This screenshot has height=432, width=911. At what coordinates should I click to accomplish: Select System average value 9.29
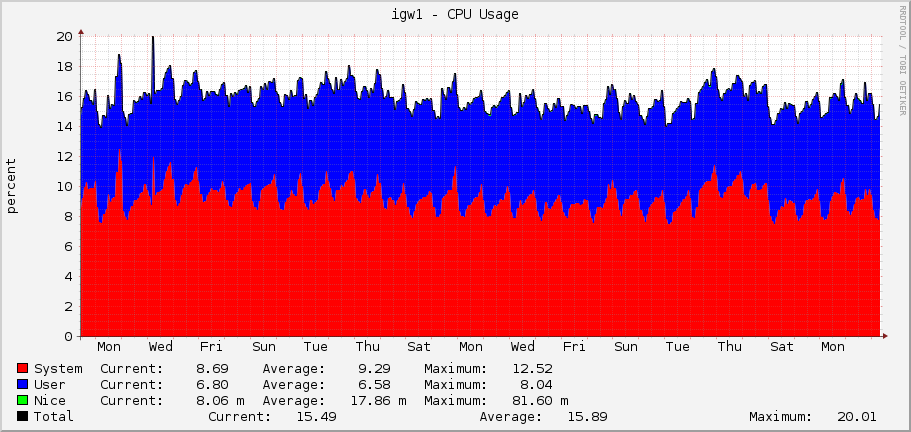tap(374, 369)
